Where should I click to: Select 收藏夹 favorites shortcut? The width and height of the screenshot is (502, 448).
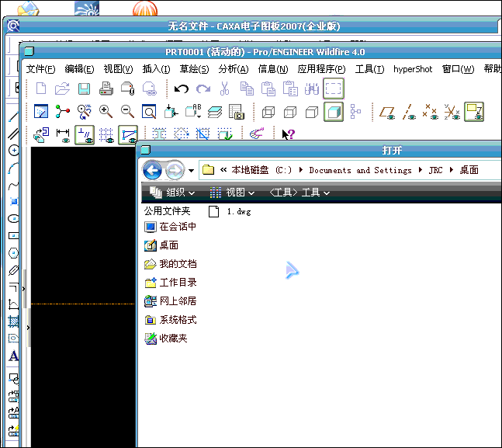coord(165,339)
